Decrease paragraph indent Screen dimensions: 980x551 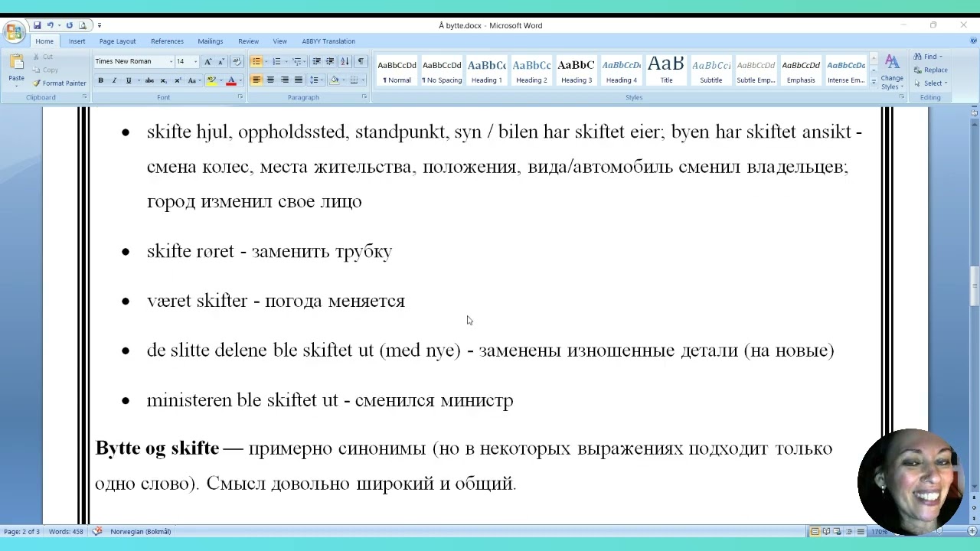[x=316, y=61]
